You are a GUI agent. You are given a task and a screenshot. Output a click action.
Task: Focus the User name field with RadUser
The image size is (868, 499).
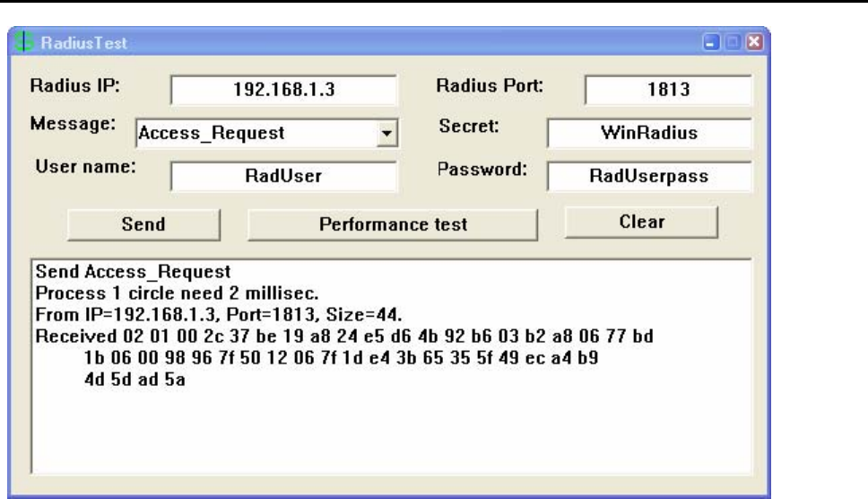(x=283, y=176)
